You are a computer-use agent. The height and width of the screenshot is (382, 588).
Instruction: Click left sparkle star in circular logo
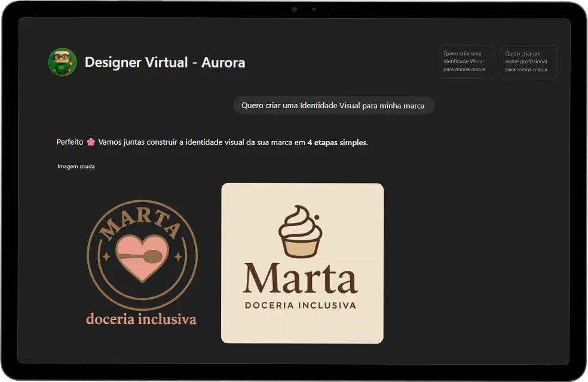coord(106,256)
